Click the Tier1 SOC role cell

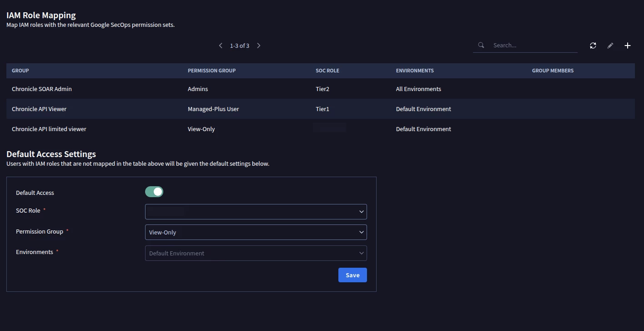click(322, 109)
